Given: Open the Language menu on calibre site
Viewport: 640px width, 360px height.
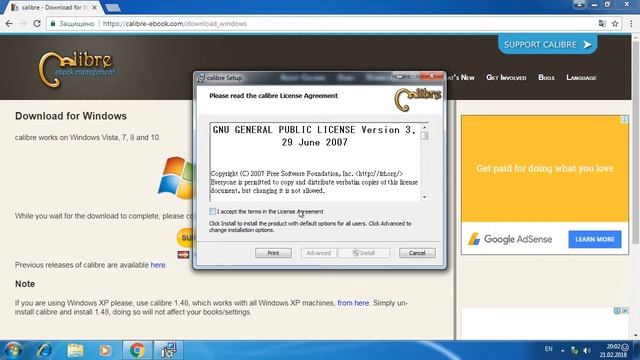Looking at the screenshot, I should (x=581, y=78).
